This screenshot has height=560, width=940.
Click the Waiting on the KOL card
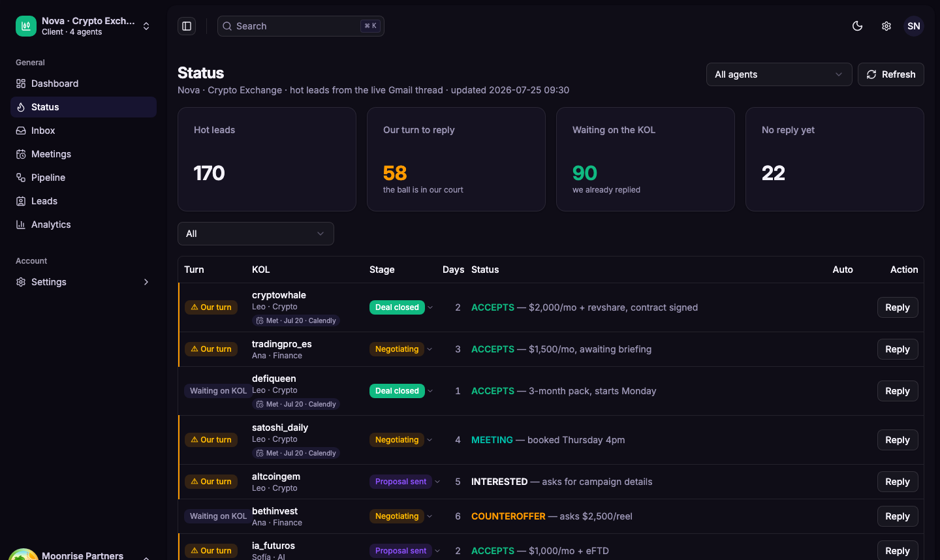point(646,159)
